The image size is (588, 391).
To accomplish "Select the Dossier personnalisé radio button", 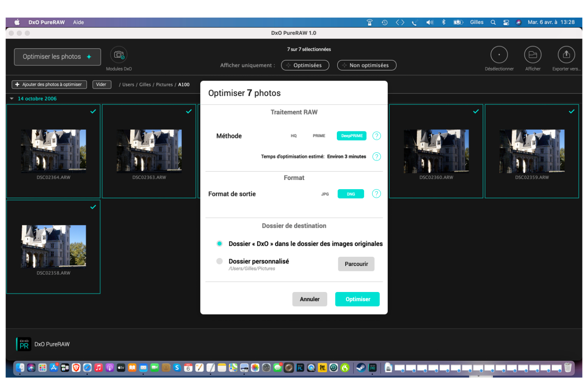I will click(x=219, y=261).
